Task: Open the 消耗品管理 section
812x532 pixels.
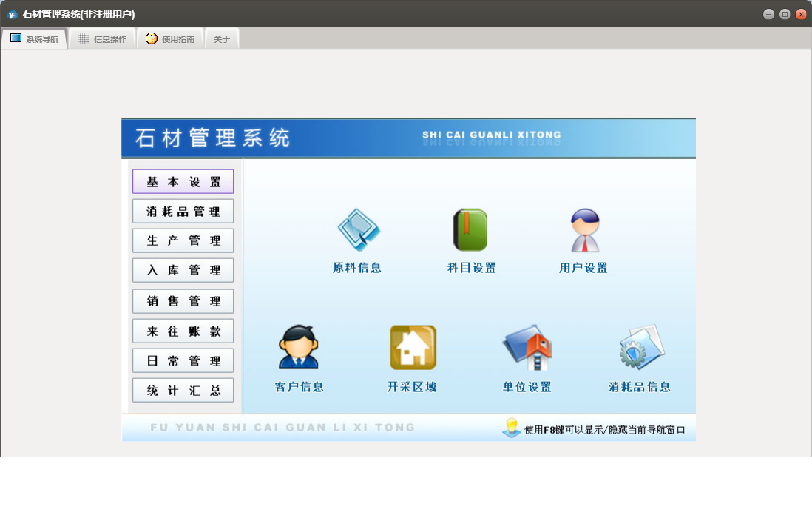Action: (183, 212)
